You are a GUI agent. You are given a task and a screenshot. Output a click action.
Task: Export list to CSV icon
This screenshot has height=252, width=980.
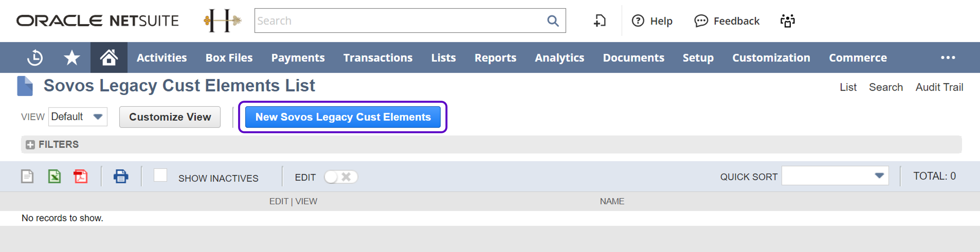point(27,177)
